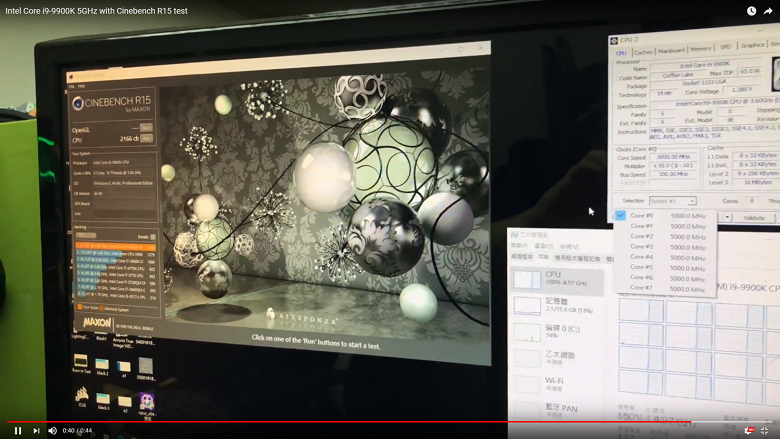Click the MAXON logo in Cinebench
The height and width of the screenshot is (439, 780).
(97, 323)
